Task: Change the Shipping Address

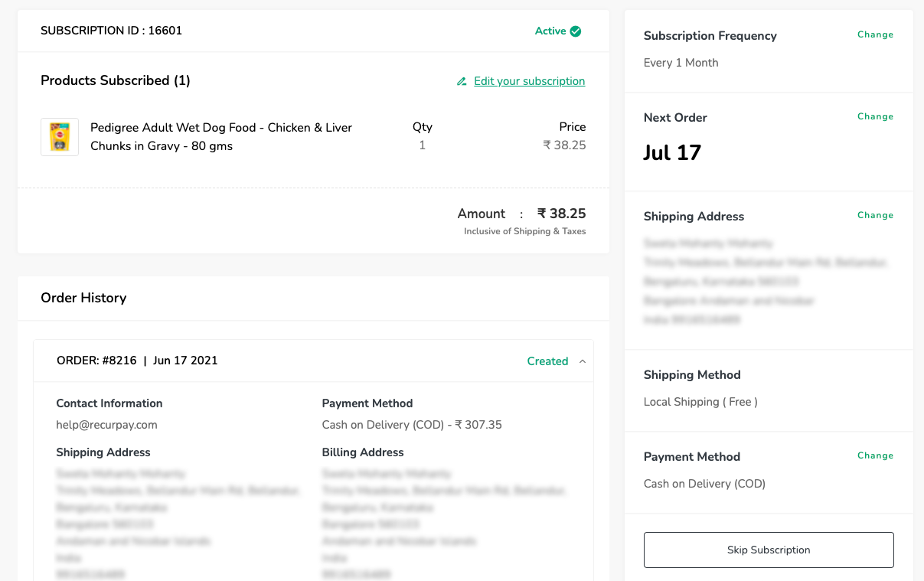Action: (875, 215)
